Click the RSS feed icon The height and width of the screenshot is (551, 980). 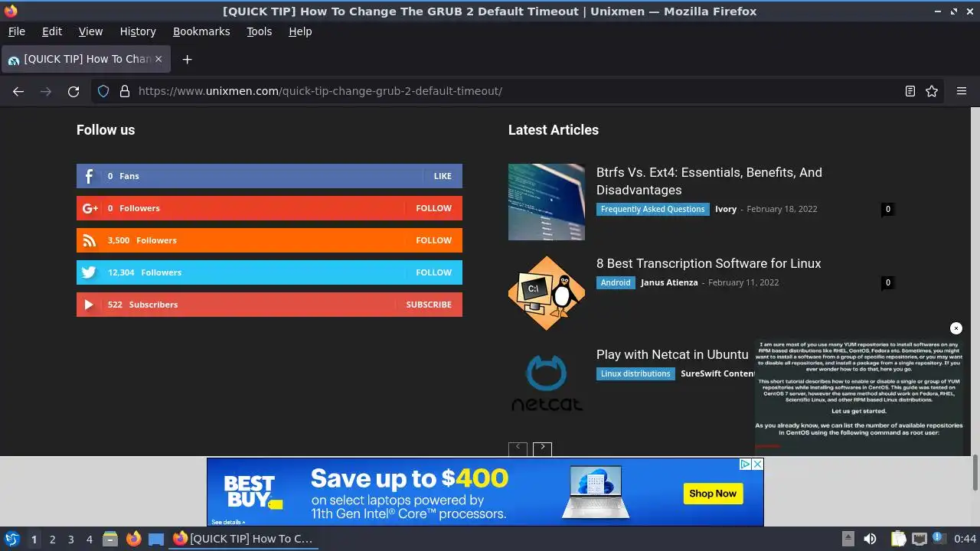click(90, 240)
